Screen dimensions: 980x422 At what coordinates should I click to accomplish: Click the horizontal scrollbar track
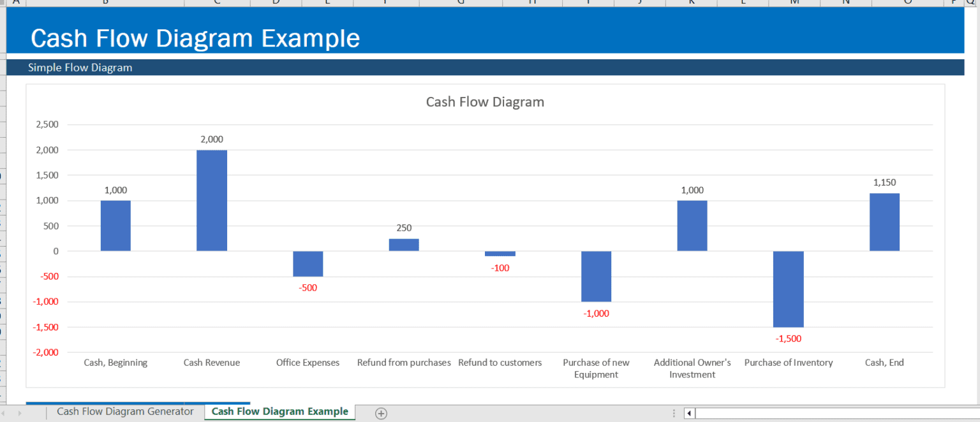829,413
